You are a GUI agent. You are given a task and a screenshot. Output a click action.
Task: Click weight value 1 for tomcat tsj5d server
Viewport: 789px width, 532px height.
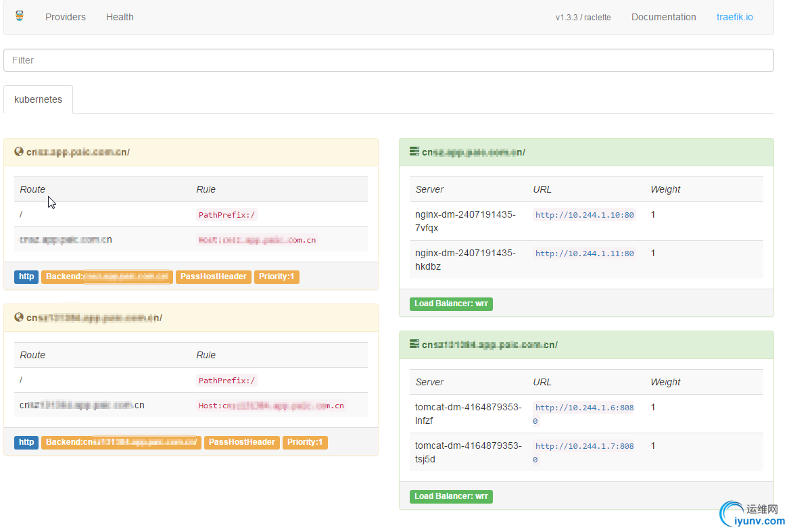point(653,446)
